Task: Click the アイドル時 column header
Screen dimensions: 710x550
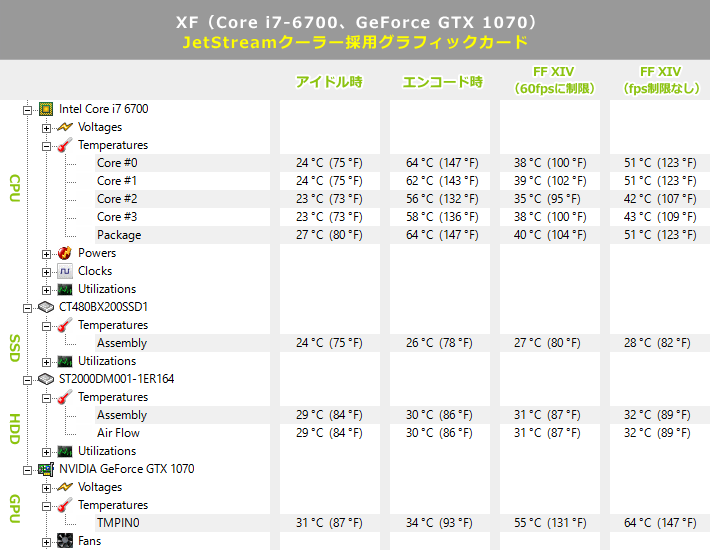Action: click(x=329, y=81)
